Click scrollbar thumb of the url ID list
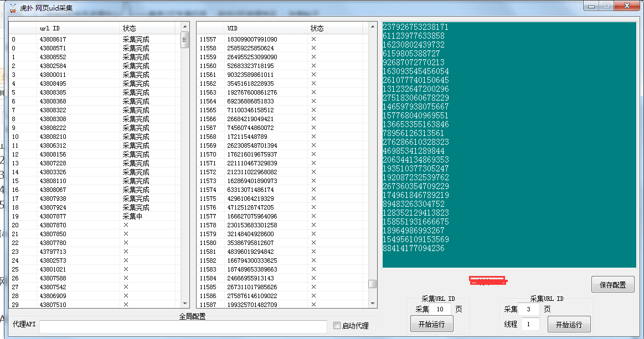The image size is (644, 339). click(184, 40)
